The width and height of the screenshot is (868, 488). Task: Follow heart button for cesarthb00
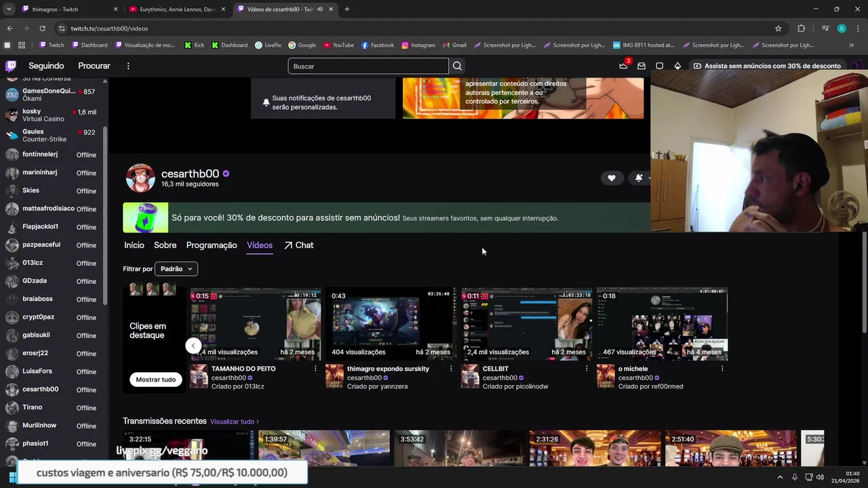(612, 178)
